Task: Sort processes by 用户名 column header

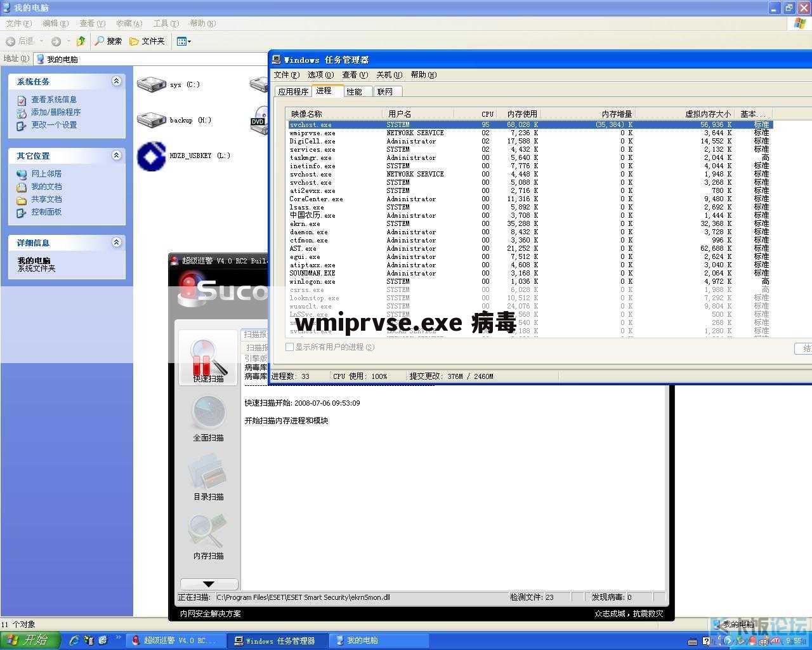Action: tap(419, 114)
